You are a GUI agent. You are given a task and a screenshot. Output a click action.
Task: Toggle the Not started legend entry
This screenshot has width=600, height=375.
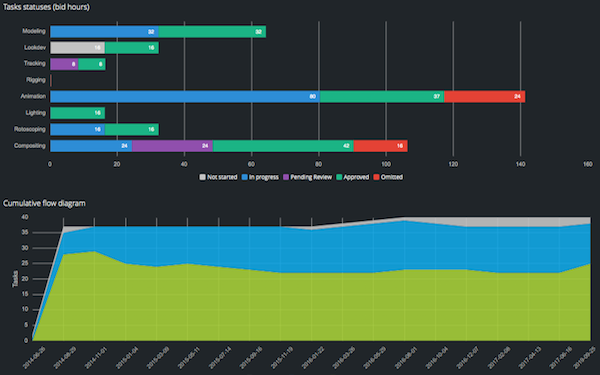click(x=218, y=177)
